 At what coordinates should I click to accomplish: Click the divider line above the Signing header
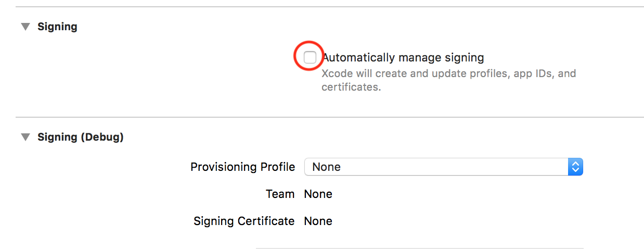click(x=327, y=7)
